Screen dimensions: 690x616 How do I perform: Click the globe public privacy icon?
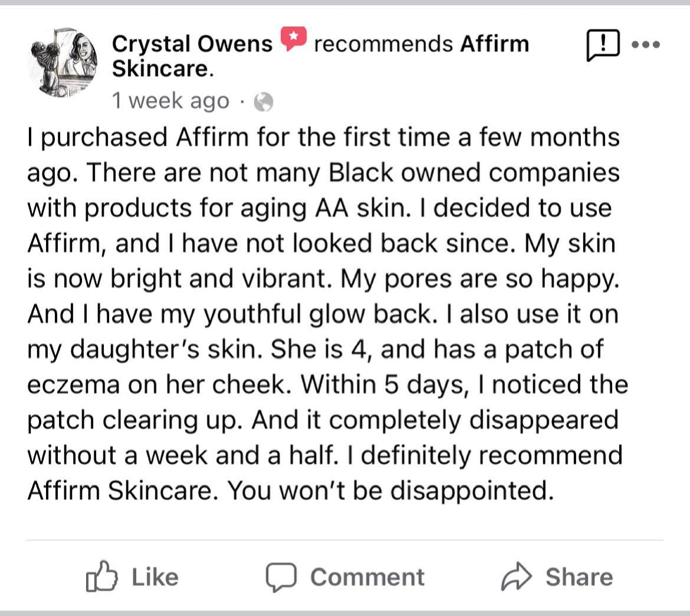tap(264, 103)
